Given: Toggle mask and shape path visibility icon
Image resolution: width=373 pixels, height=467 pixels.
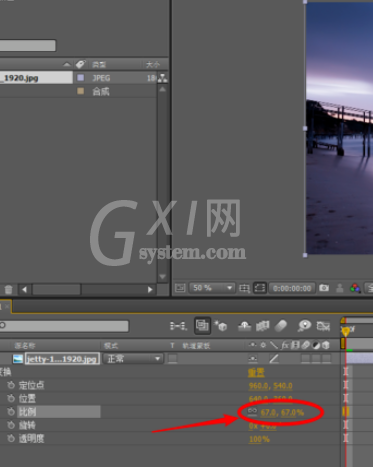Looking at the screenshot, I should (x=260, y=288).
